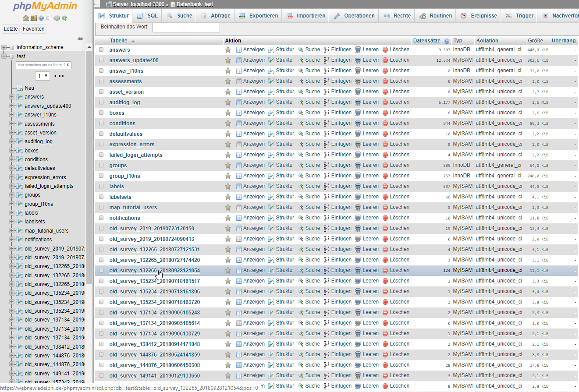Open the auditlog_log table link

124,102
